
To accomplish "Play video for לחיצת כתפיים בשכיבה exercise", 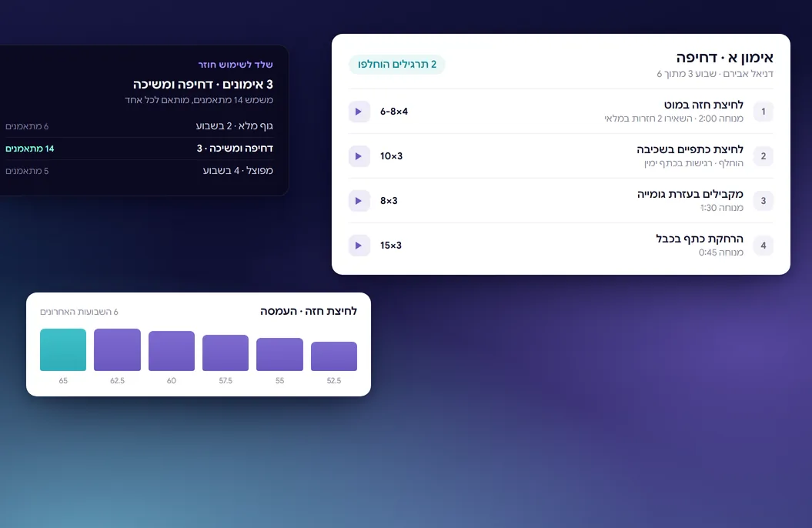I will pos(359,155).
